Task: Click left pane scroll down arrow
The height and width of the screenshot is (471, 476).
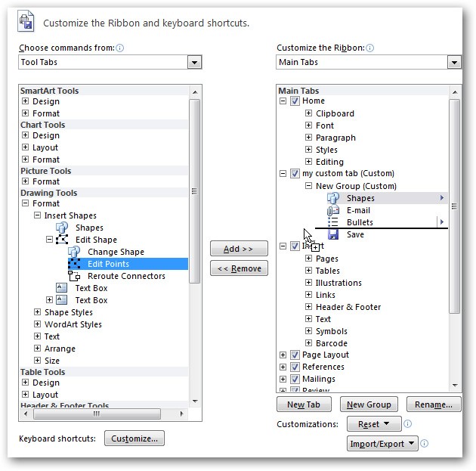Action: coord(195,401)
